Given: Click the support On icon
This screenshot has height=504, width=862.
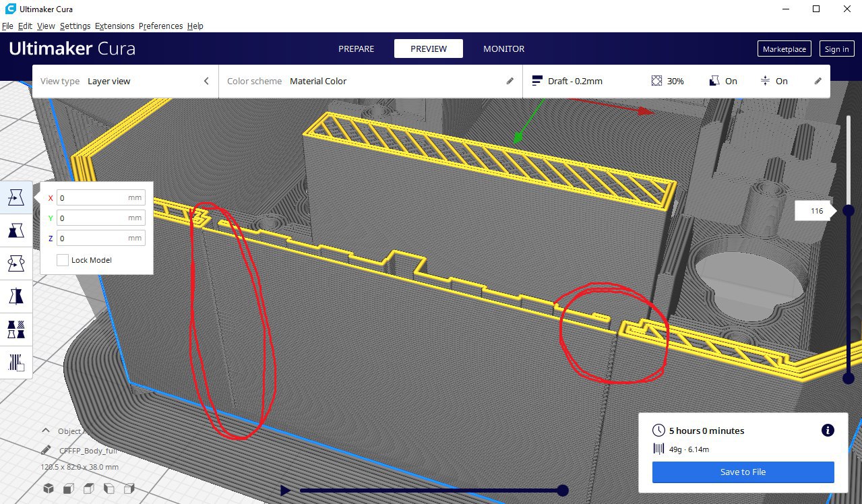Looking at the screenshot, I should coord(715,81).
